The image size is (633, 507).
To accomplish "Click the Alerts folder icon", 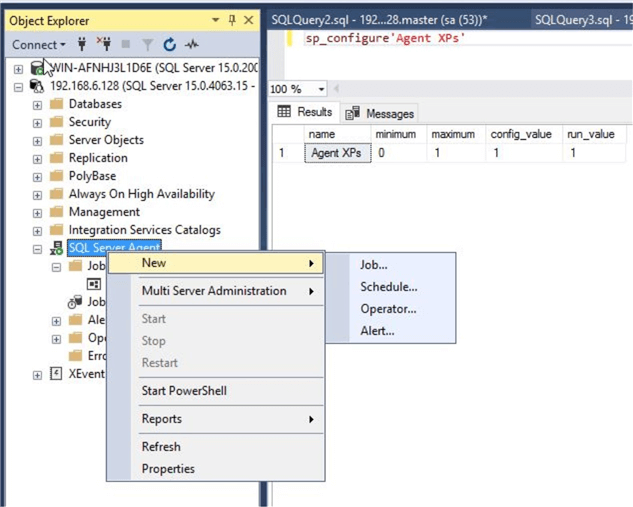I will tap(75, 320).
